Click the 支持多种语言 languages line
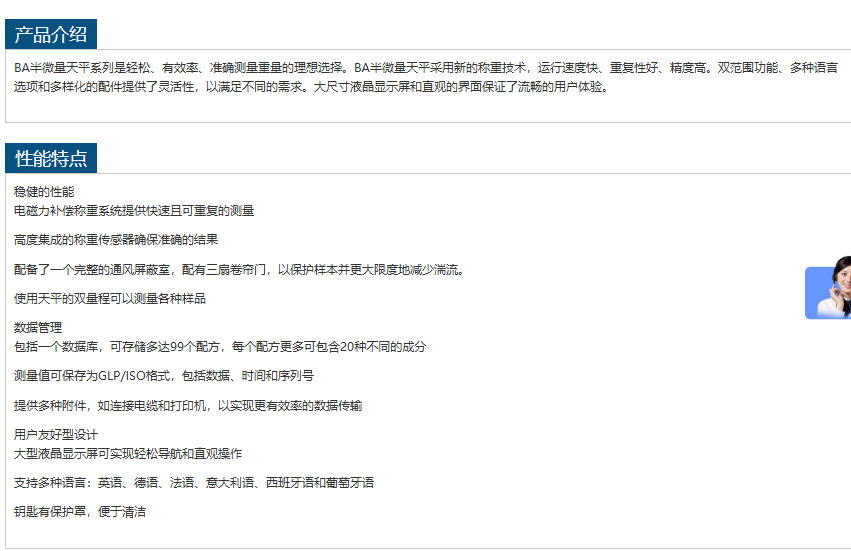Image resolution: width=851 pixels, height=551 pixels. (x=194, y=483)
